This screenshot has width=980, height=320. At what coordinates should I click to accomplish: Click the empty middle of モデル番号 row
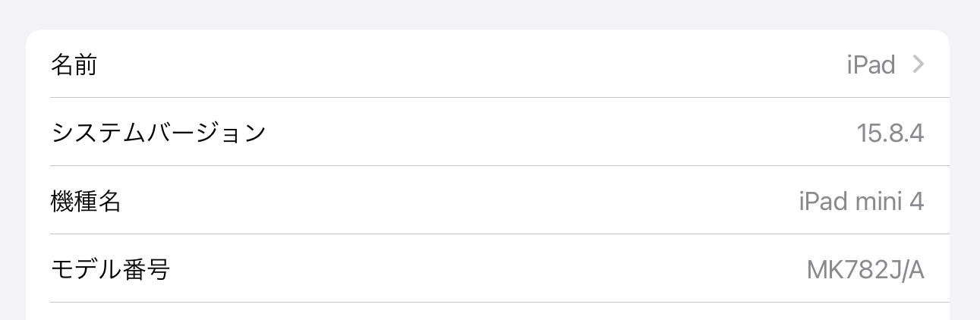point(486,269)
